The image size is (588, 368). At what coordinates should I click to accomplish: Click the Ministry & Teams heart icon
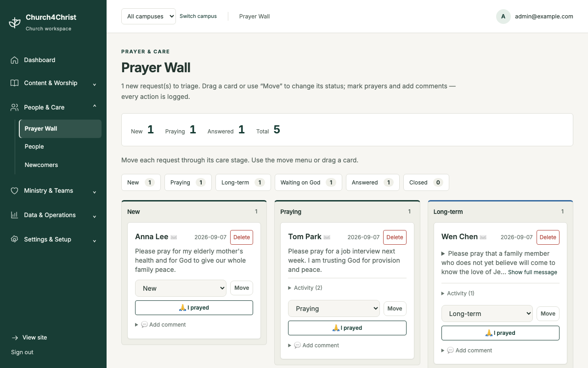pos(15,190)
